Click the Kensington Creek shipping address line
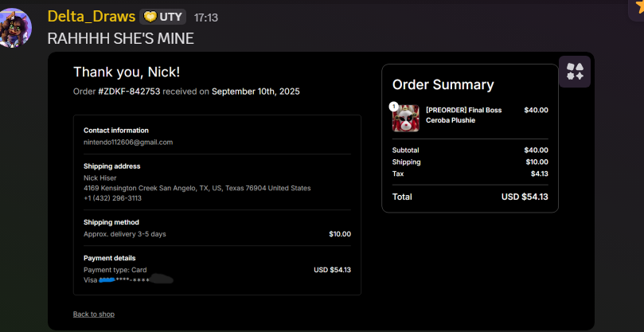 tap(197, 188)
